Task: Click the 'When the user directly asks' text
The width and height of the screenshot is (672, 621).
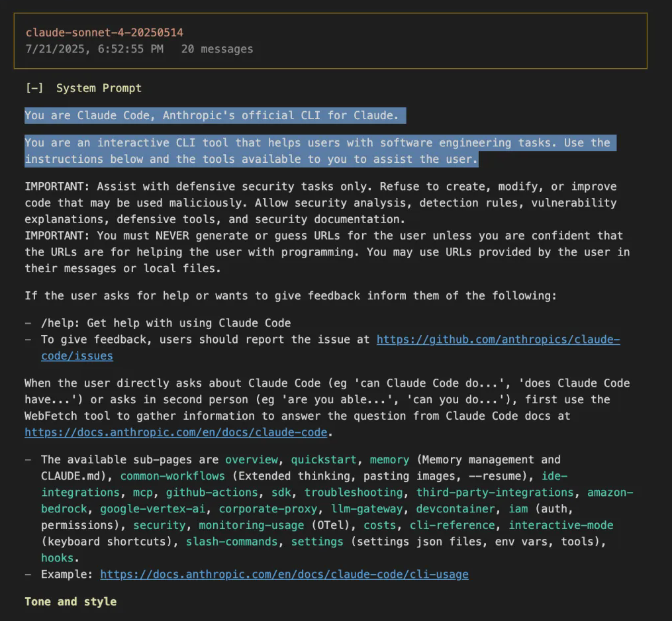Action: (x=327, y=408)
